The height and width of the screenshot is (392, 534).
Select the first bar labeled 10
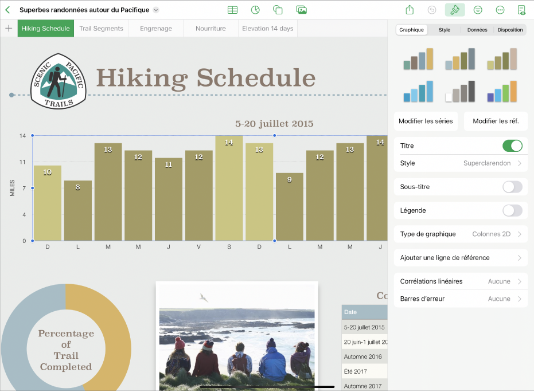pos(48,203)
